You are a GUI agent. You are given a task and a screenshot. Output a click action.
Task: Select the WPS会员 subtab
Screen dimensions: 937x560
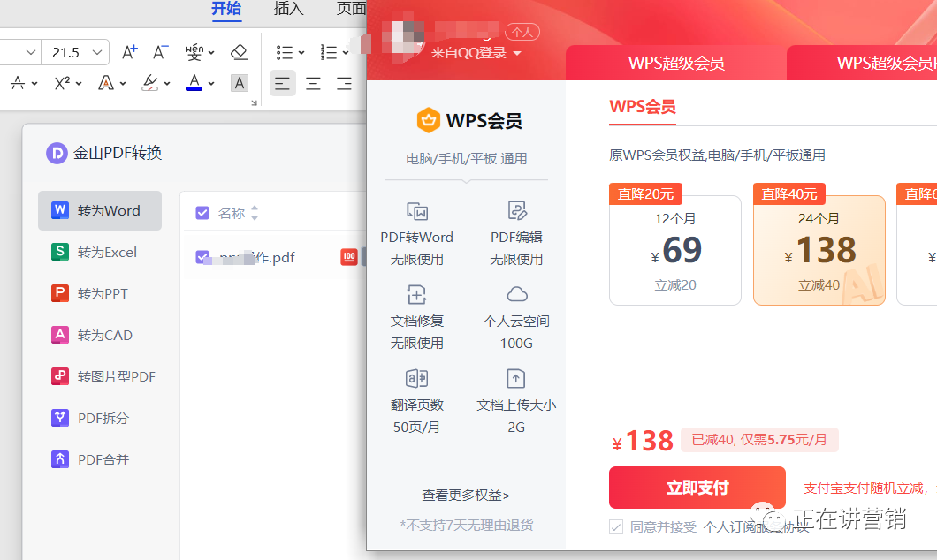[x=643, y=107]
